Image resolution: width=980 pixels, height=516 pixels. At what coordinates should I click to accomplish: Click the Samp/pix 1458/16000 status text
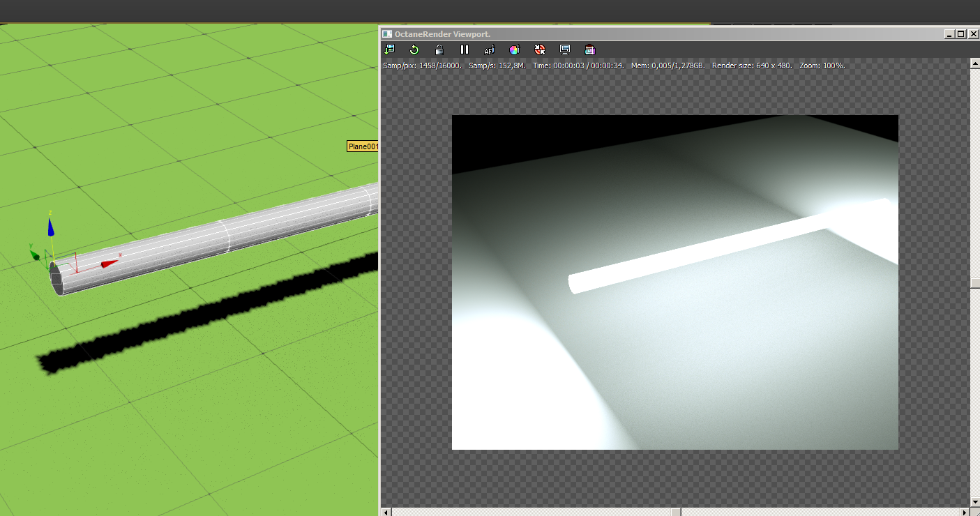(x=422, y=66)
